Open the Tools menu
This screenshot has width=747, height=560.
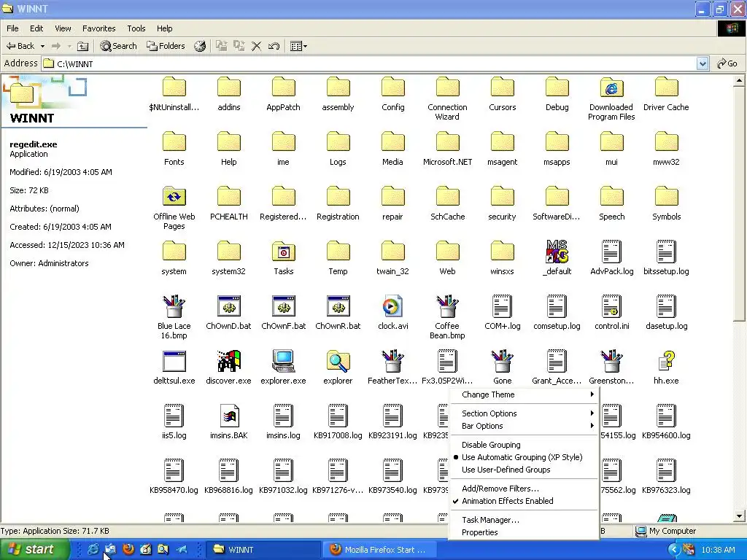pos(136,28)
